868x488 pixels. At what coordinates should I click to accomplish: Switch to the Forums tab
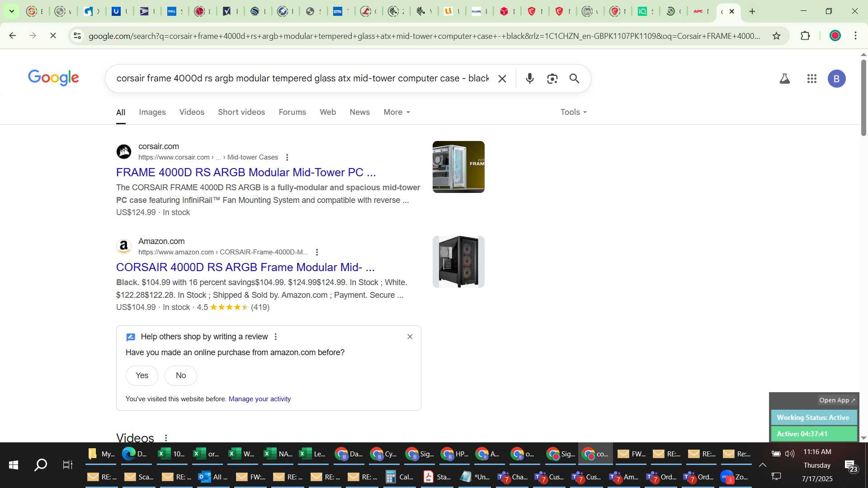[x=292, y=112]
